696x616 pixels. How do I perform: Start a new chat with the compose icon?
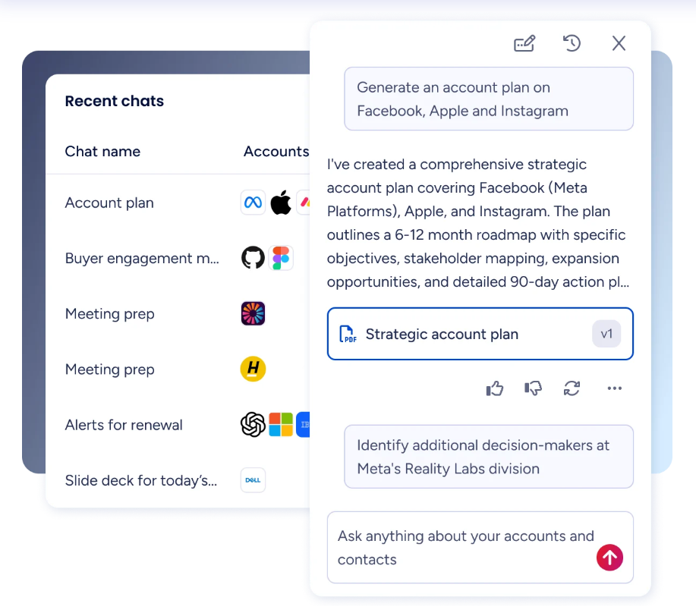coord(524,43)
